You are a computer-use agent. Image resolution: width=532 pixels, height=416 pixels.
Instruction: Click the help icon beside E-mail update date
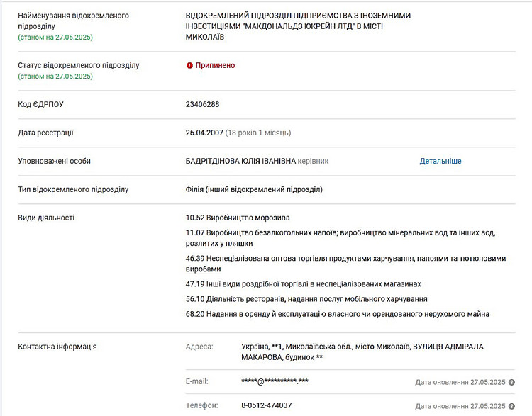pos(511,382)
